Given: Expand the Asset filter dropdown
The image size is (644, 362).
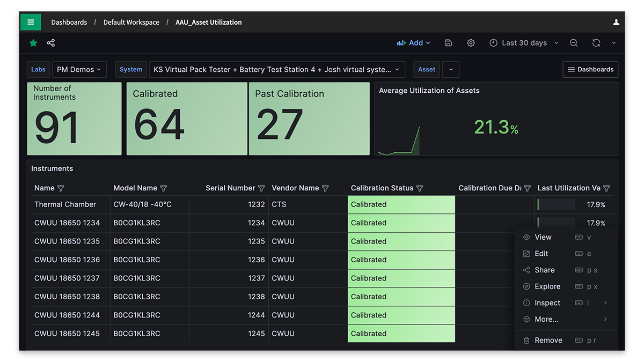Looking at the screenshot, I should pos(450,70).
